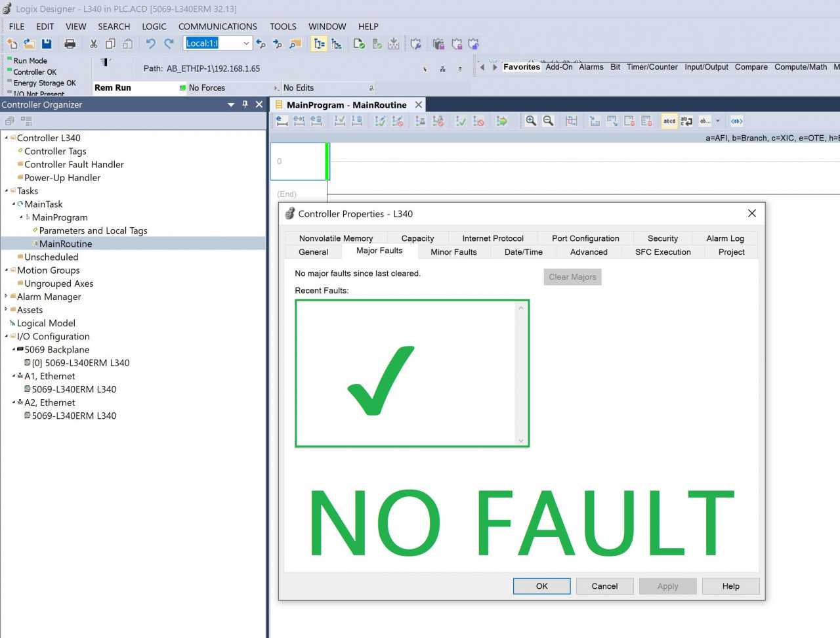Expand the Assets folder in organizer

7,310
